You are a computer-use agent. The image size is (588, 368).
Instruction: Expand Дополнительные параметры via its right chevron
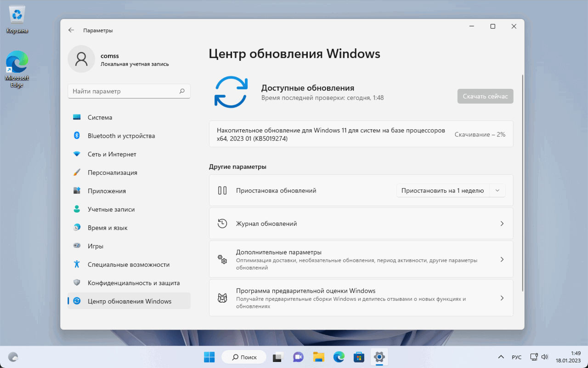pos(502,259)
